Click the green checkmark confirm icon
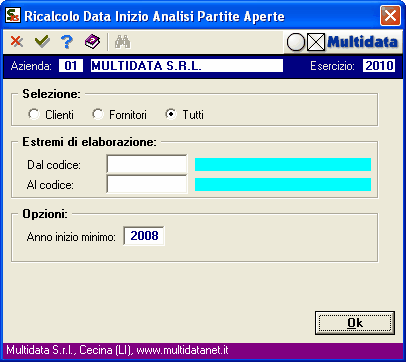Viewport: 406px width, 362px height. [42, 42]
